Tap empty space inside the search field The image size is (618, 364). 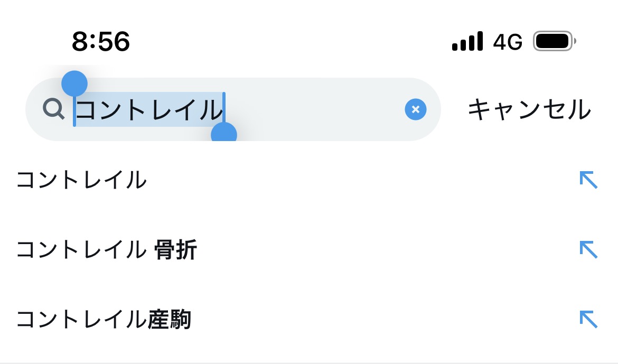tap(317, 109)
